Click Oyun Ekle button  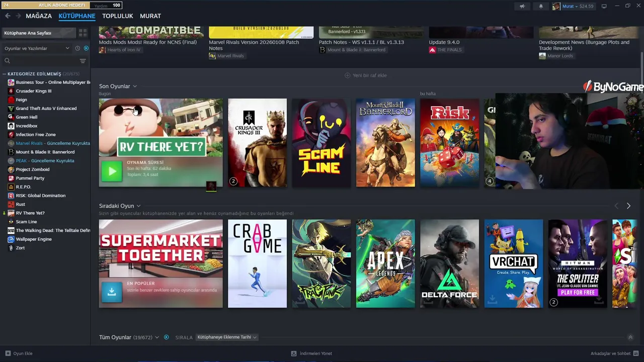(x=19, y=353)
